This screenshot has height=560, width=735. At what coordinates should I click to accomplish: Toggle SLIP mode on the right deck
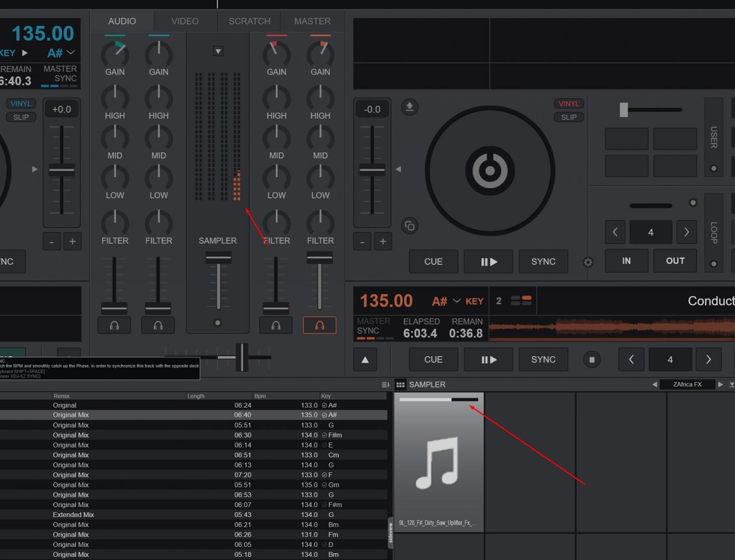pyautogui.click(x=568, y=117)
